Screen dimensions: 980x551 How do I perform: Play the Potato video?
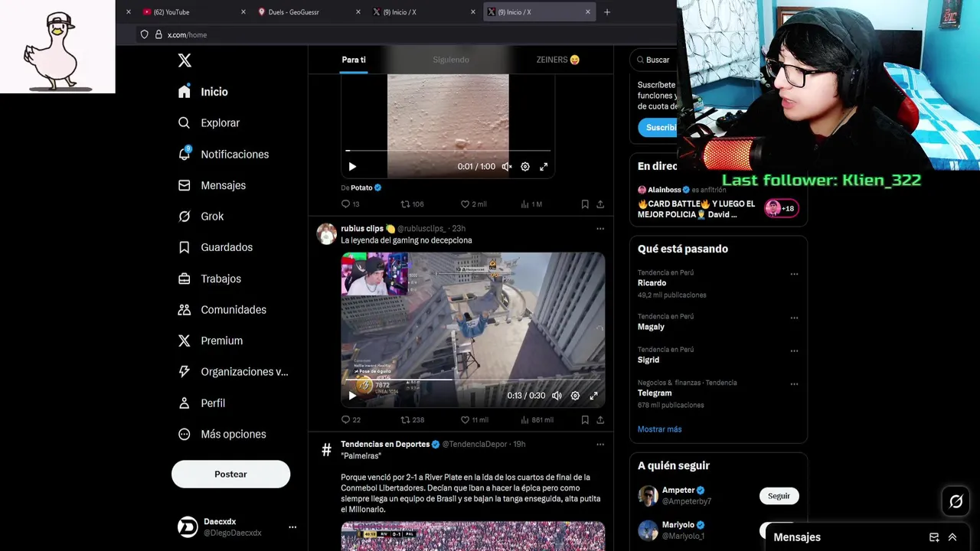click(352, 167)
